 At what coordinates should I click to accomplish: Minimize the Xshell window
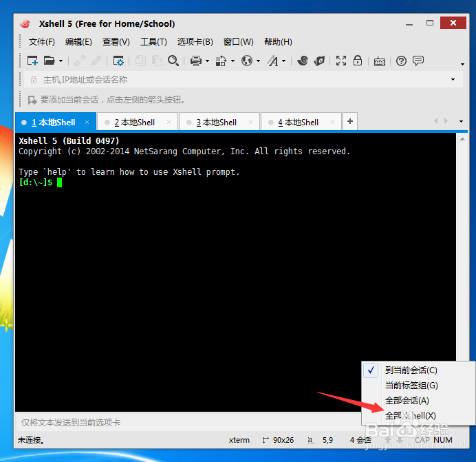(x=409, y=23)
